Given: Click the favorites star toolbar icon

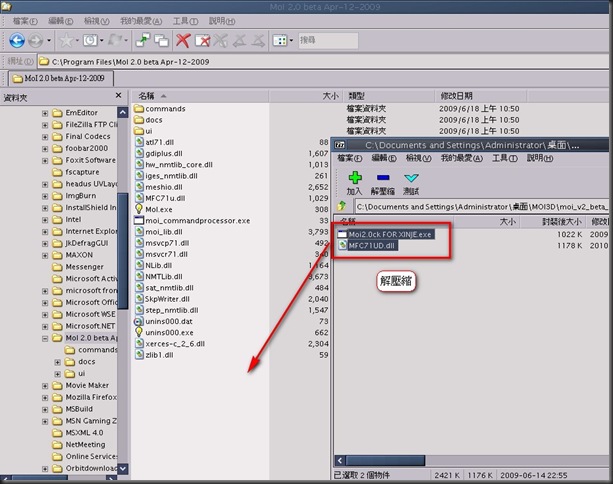Looking at the screenshot, I should point(66,40).
